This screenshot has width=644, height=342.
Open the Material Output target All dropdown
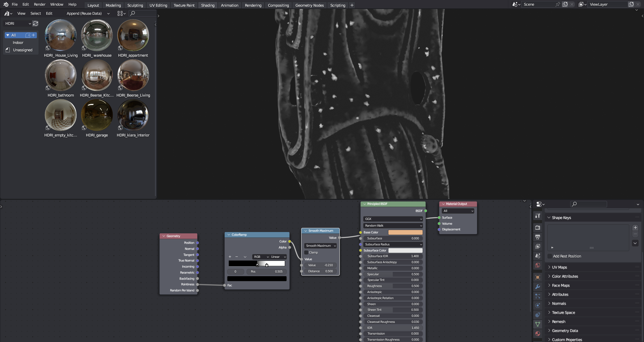(x=458, y=211)
